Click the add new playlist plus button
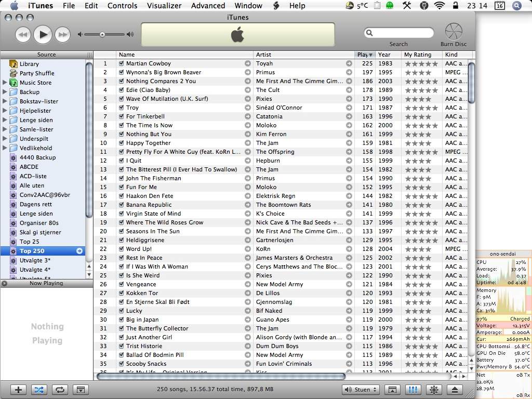This screenshot has height=399, width=532. (x=18, y=390)
